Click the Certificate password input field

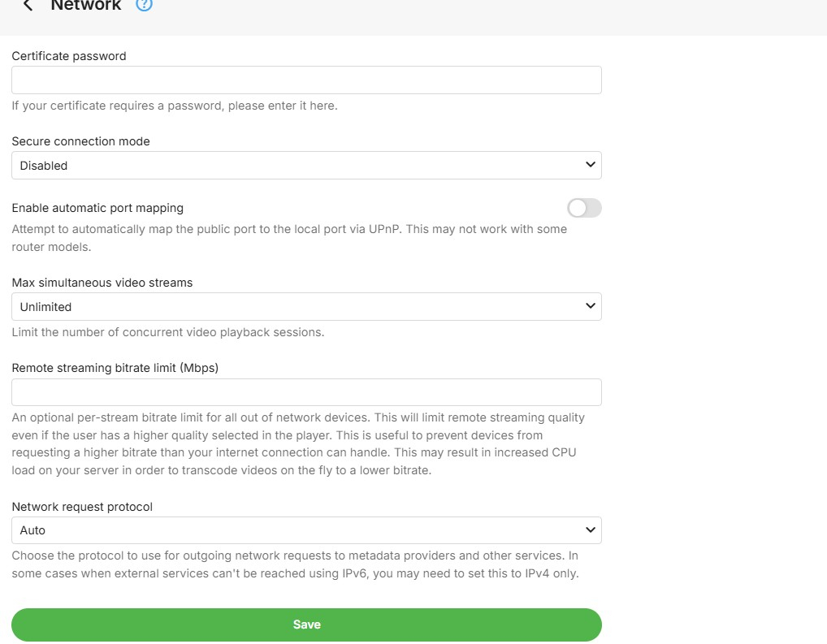pyautogui.click(x=306, y=80)
